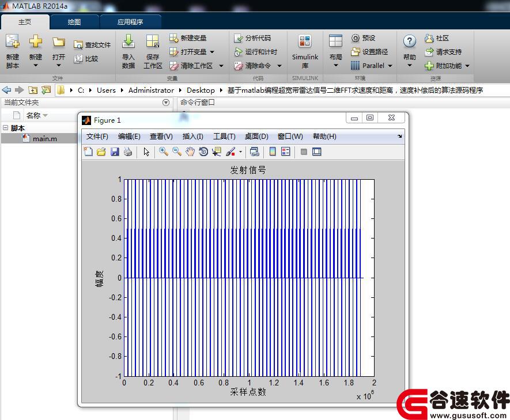Open the 编辑(E) menu in Figure 1
Viewport: 510px width, 420px height.
pos(129,136)
